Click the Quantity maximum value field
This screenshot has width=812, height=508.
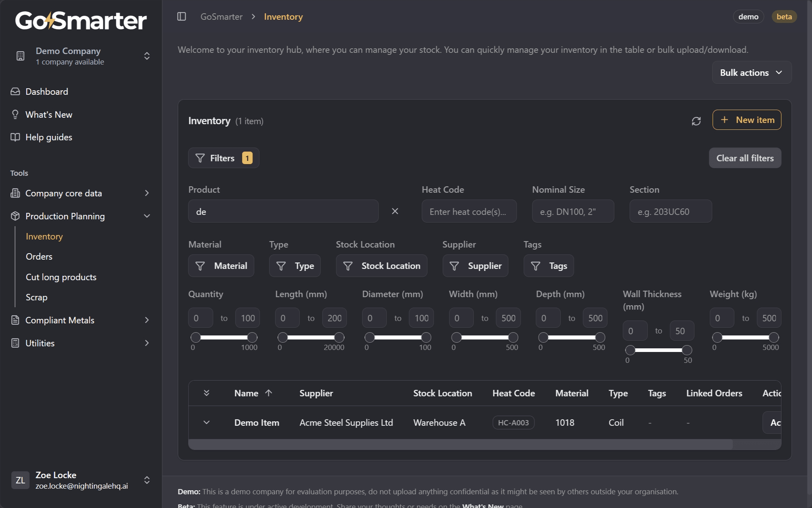coord(248,318)
